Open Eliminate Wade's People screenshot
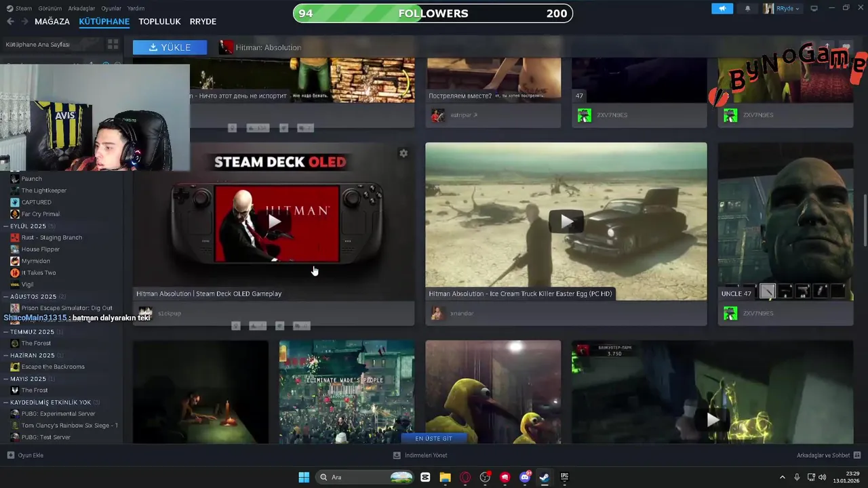 tap(347, 392)
